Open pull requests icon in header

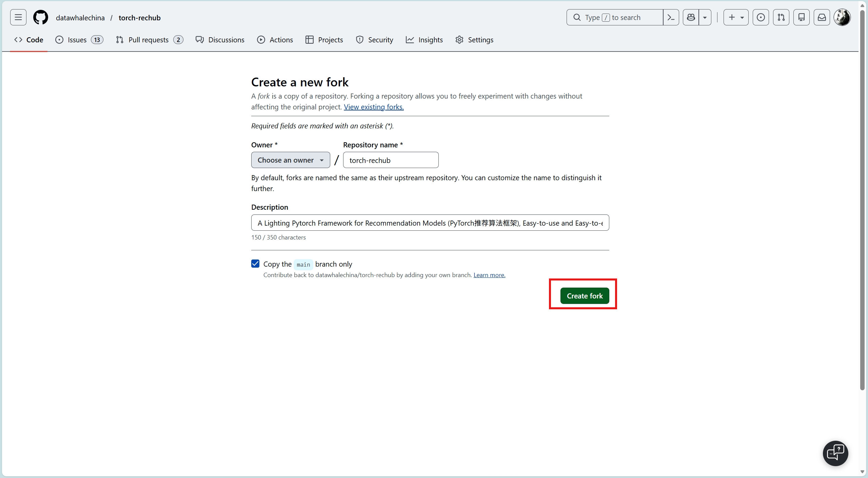781,17
